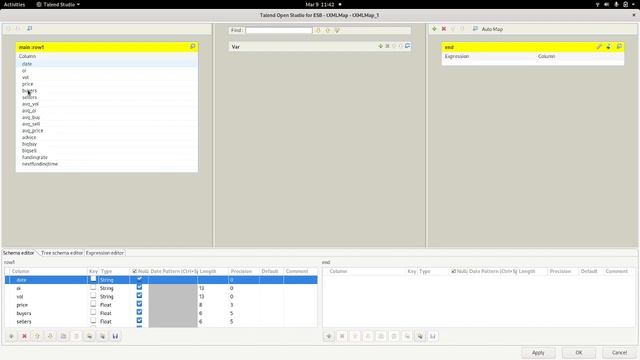The height and width of the screenshot is (360, 640).
Task: Move selected row1 column down
Action: click(x=51, y=336)
